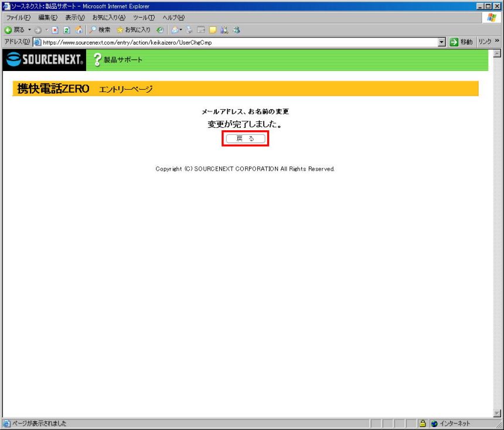Click the vertical scrollbar up arrow
504x430 pixels.
(x=497, y=53)
